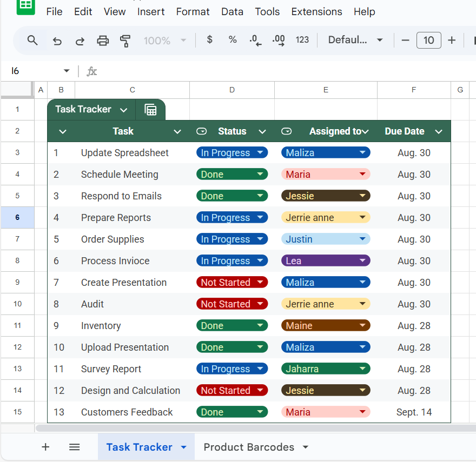Open Jessie chip for Respond to Emails
Screen dimensions: 476x462
(326, 196)
